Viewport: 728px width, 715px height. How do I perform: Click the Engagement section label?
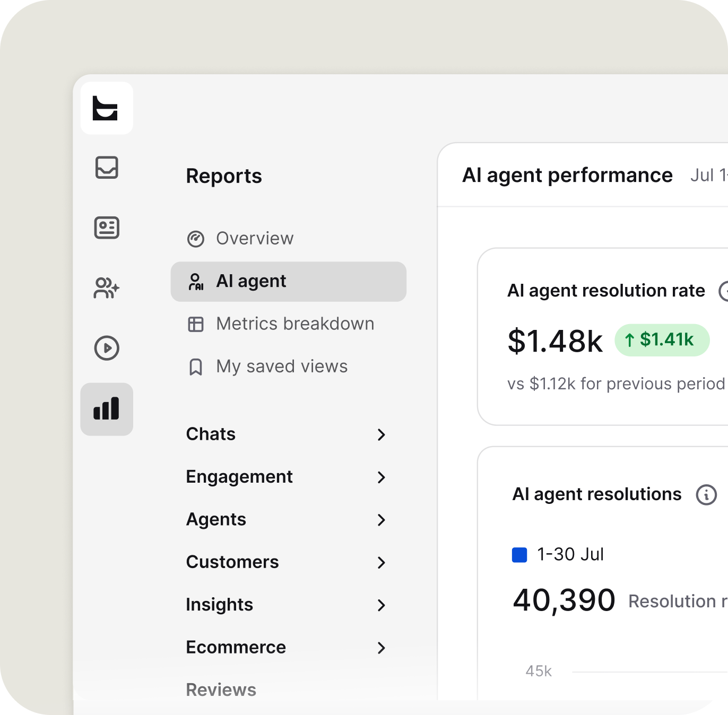(x=239, y=477)
